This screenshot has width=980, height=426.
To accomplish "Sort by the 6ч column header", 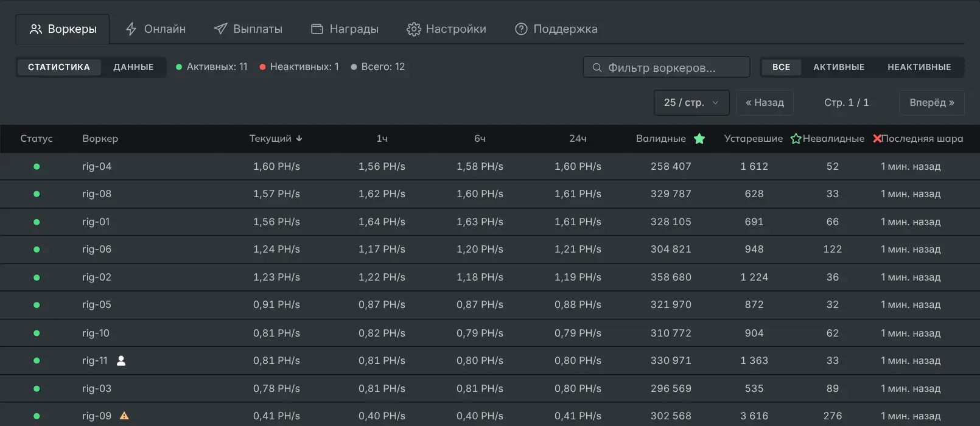I will (480, 139).
